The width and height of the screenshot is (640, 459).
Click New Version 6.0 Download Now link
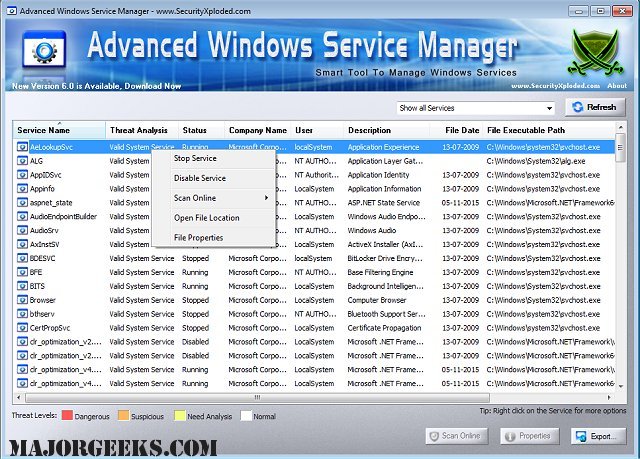click(96, 86)
